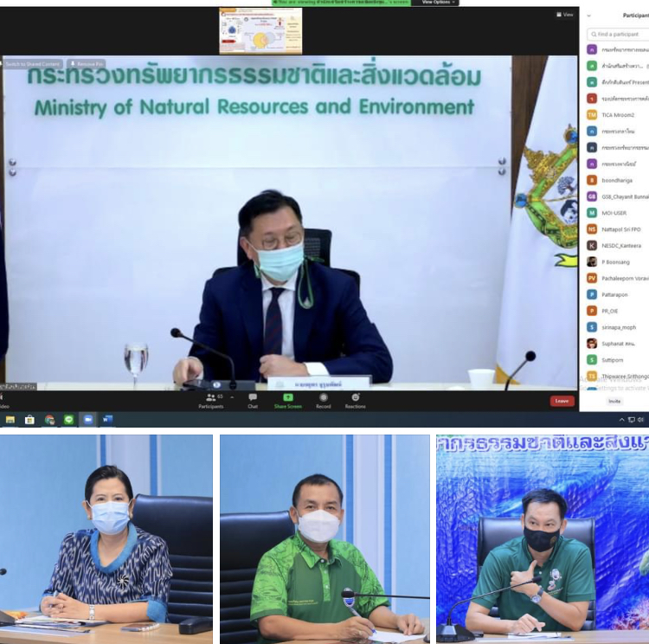649x644 pixels.
Task: Select the shared screen thumbnail at top
Action: 260,31
